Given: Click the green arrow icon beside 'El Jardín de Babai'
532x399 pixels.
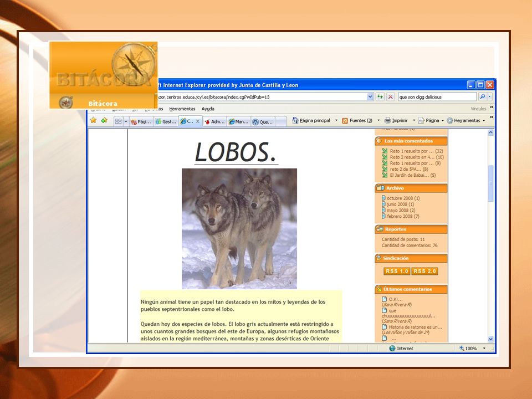Looking at the screenshot, I should 385,175.
